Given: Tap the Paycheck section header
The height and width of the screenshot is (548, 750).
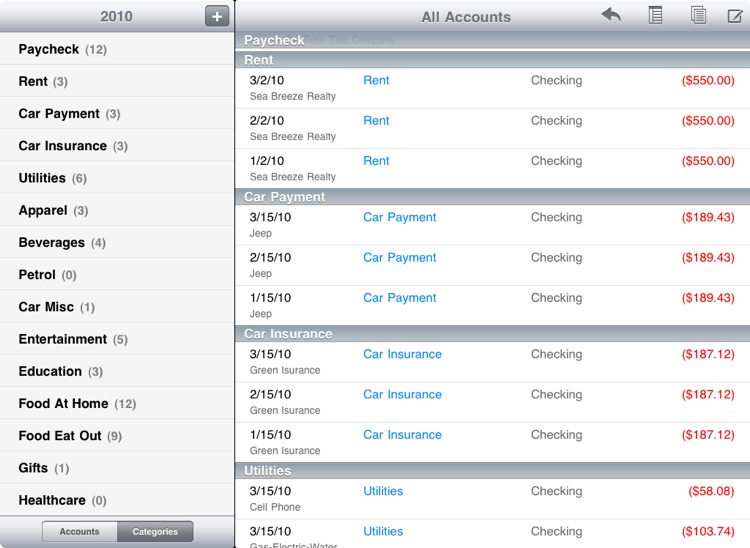Looking at the screenshot, I should click(x=493, y=40).
